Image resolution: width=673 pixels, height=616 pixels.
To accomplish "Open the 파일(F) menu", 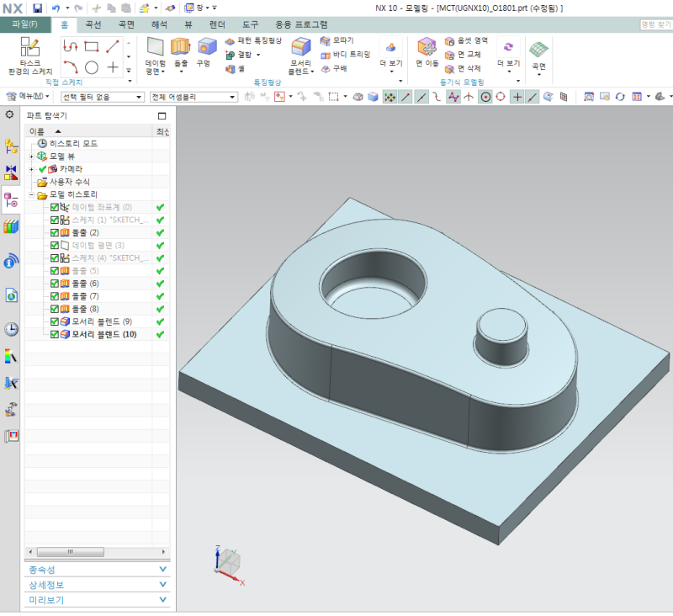I will (24, 24).
